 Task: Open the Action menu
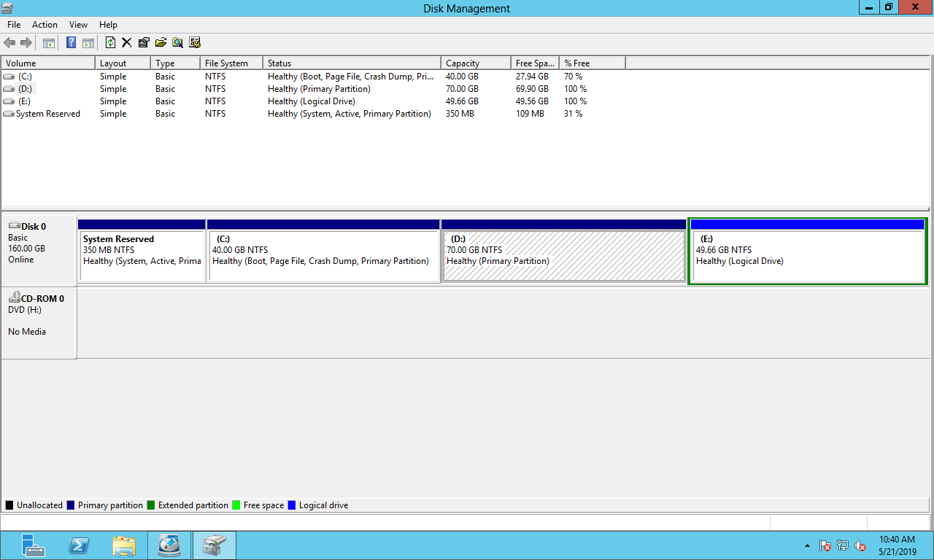click(45, 25)
